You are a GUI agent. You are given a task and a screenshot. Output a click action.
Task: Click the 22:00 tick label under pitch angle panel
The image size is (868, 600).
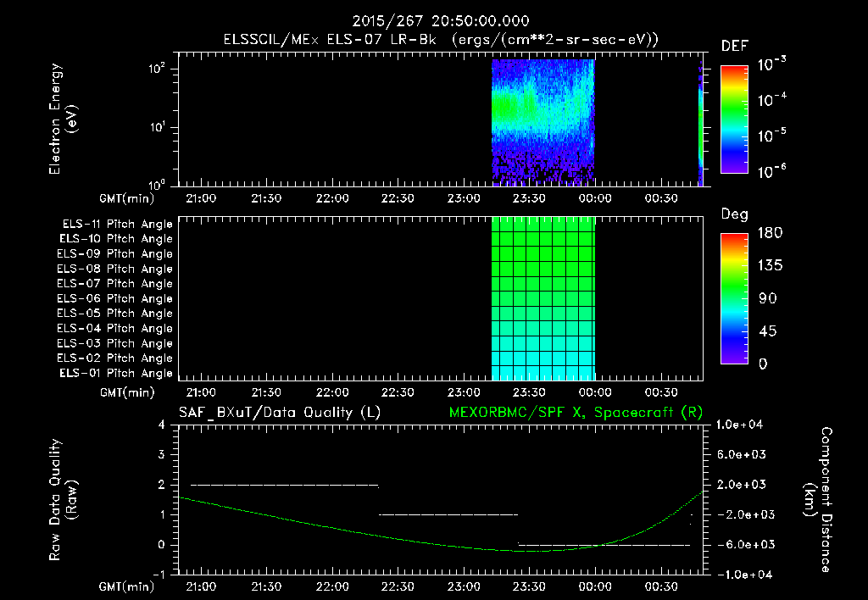coord(332,393)
